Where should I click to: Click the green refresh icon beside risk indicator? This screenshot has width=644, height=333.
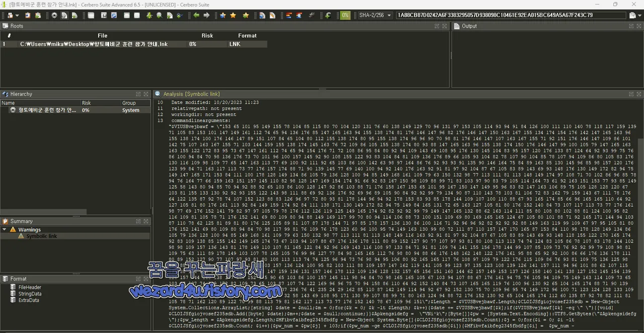click(x=328, y=16)
